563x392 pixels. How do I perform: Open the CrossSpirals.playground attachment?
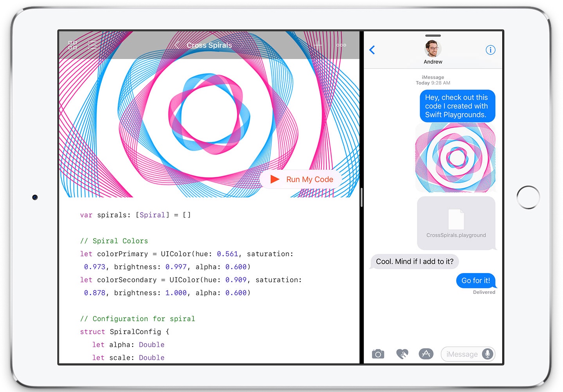click(x=456, y=223)
